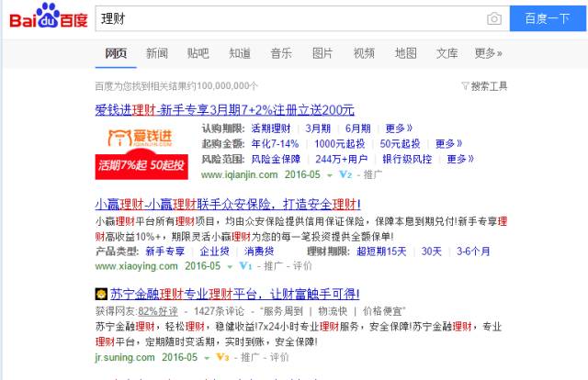Click the 3月期 link
This screenshot has height=380, width=588.
(x=318, y=129)
